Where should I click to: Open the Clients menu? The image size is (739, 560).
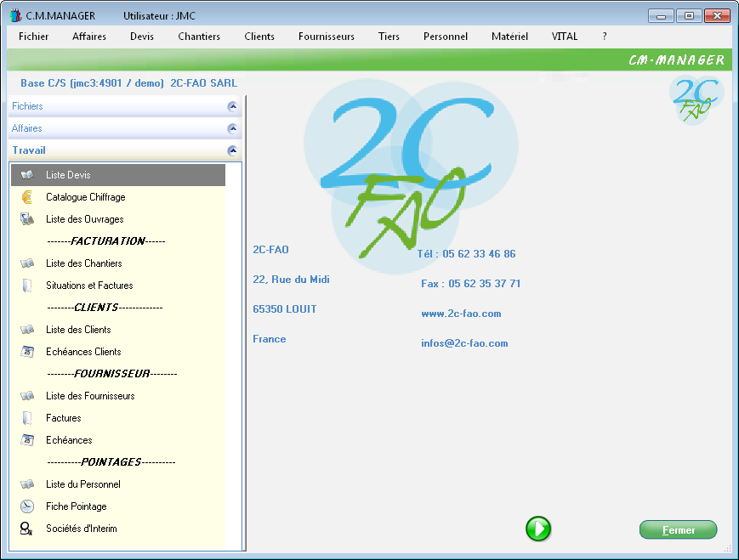tap(259, 37)
